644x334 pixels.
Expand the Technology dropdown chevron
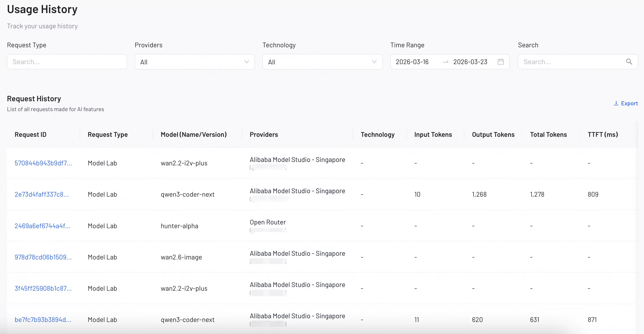pos(374,62)
